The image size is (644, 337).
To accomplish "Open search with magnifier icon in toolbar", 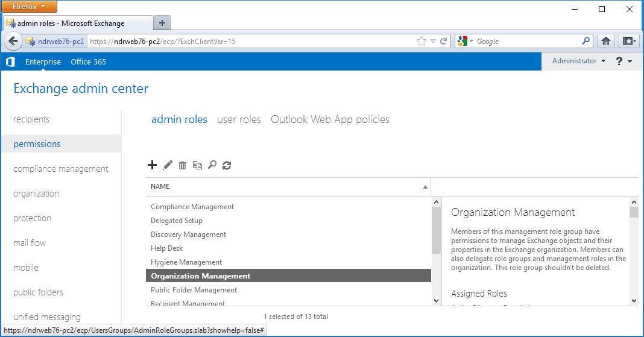I will point(212,165).
